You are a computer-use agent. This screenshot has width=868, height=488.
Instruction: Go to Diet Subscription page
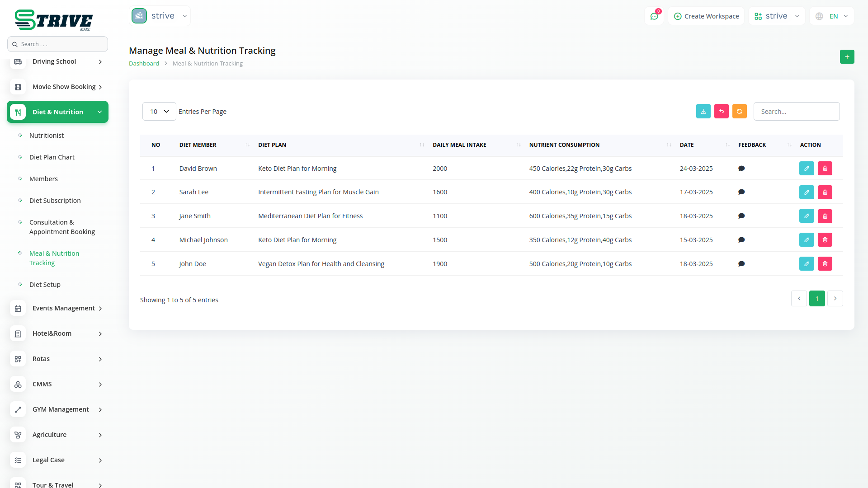click(55, 201)
